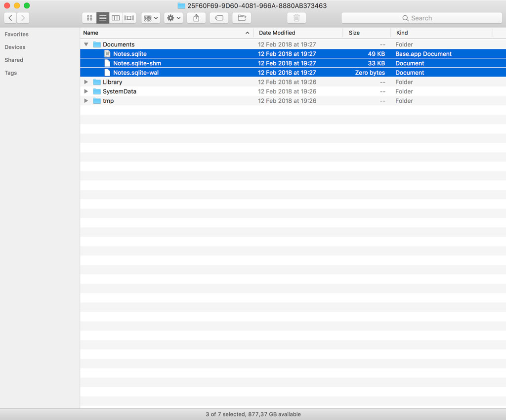Expand the tmp folder disclosure triangle
Viewport: 506px width, 420px height.
pos(86,101)
